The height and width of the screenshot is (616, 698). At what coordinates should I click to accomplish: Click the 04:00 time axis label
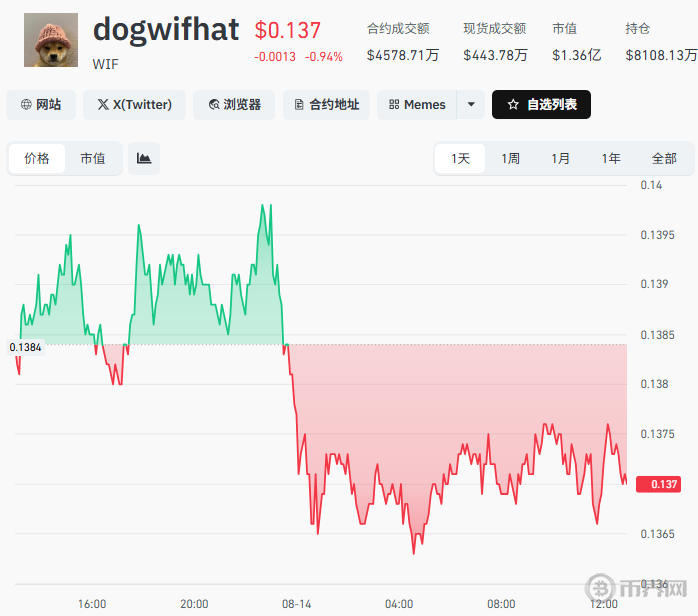(399, 604)
